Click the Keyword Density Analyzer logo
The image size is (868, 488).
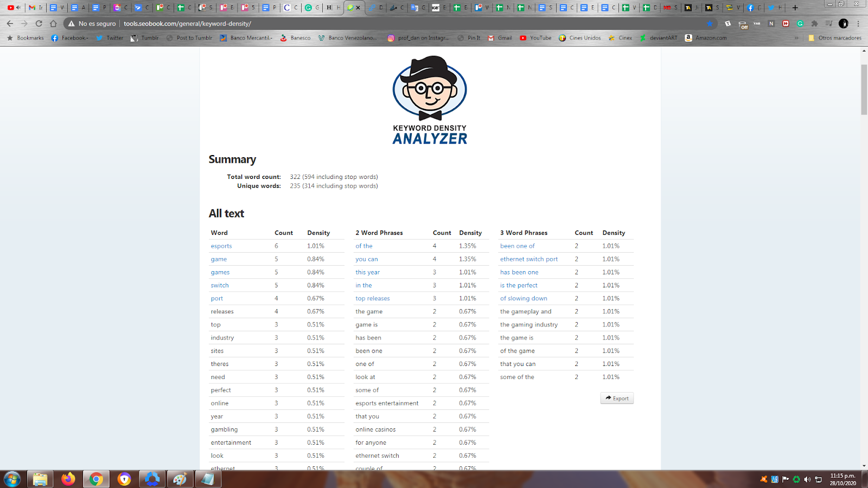[x=430, y=100]
